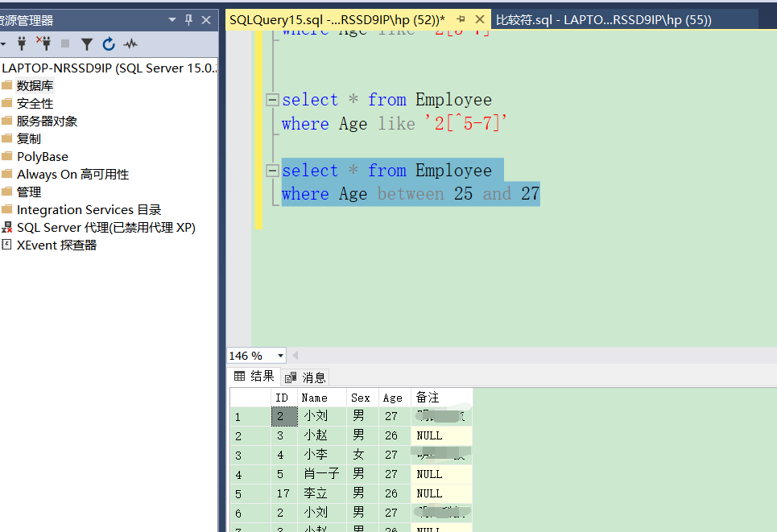Click the 女 sex cell
This screenshot has height=532, width=777.
click(x=362, y=456)
